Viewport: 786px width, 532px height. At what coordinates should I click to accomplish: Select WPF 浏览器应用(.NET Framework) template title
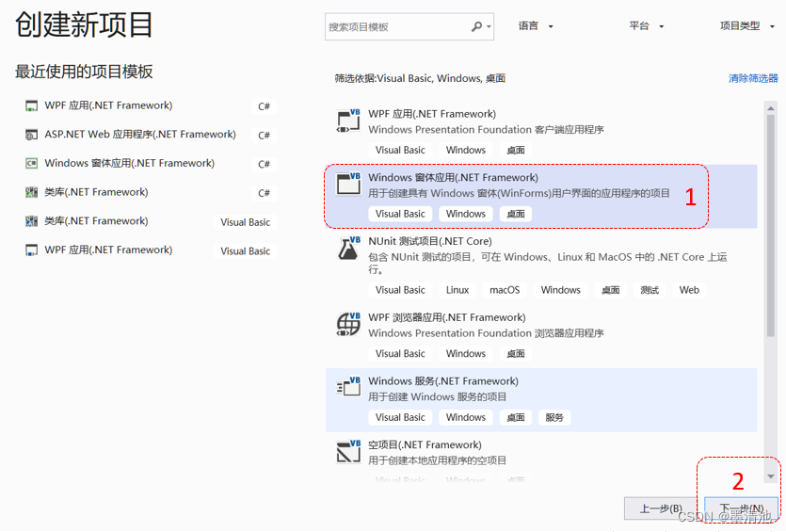(x=447, y=317)
